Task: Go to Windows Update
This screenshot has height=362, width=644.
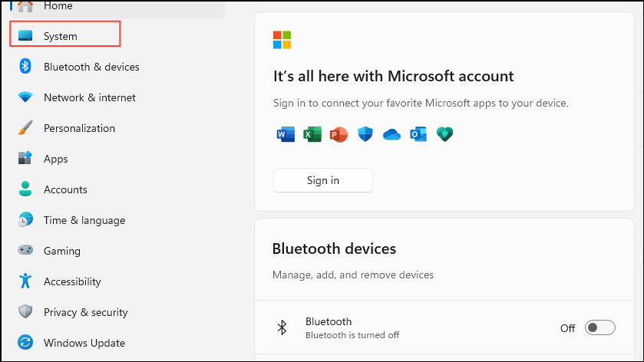Action: coord(117,342)
